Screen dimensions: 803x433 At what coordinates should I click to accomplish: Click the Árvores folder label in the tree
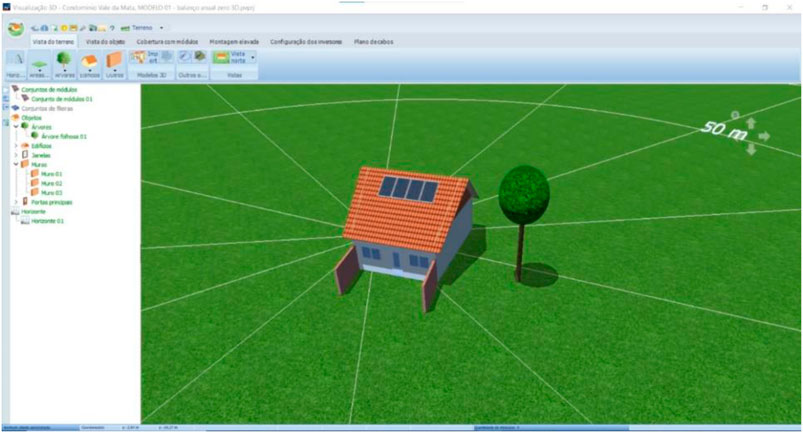[x=41, y=127]
